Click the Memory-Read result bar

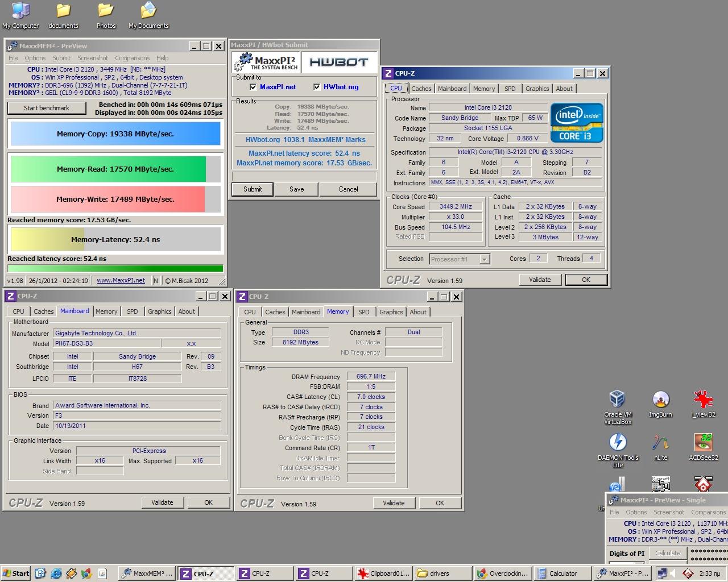point(115,169)
